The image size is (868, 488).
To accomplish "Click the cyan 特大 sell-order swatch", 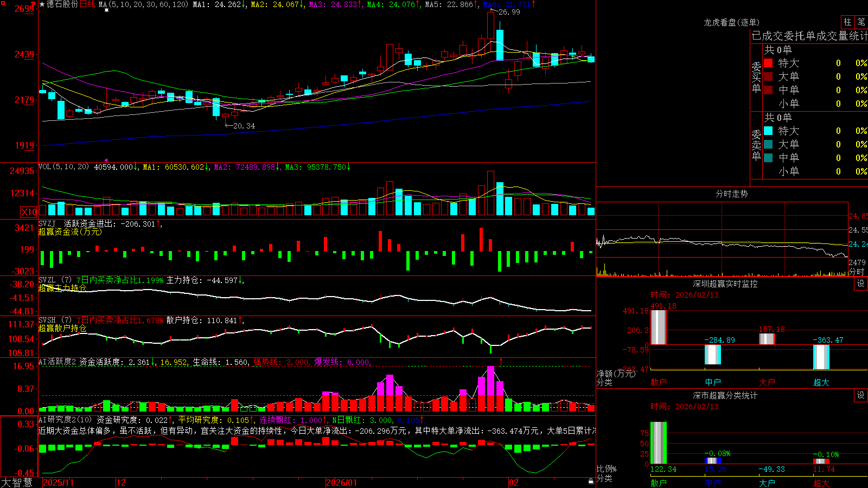I will click(768, 131).
